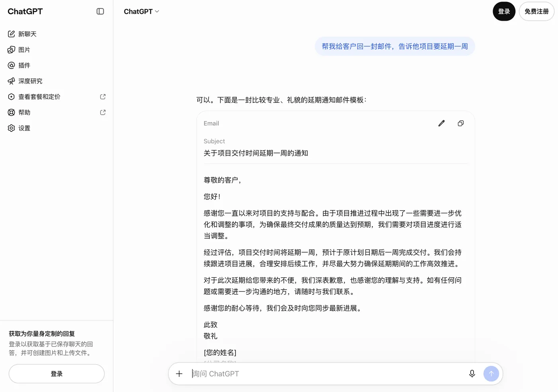Collapse the sidebar with the panel icon
The image size is (558, 392).
pyautogui.click(x=100, y=12)
